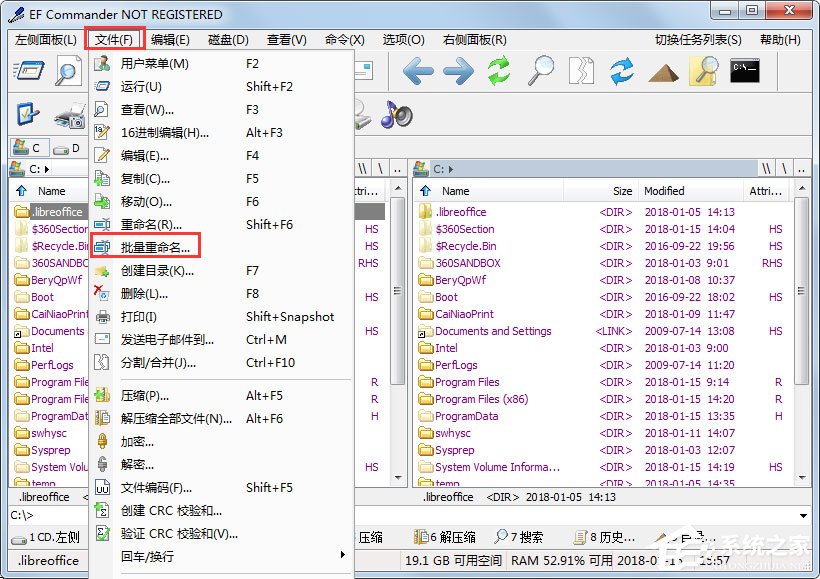This screenshot has width=820, height=579.
Task: Click the magnifying glass search icon in toolbar
Action: (x=540, y=71)
